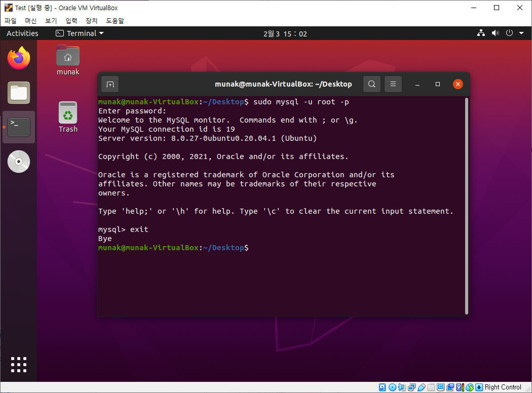The height and width of the screenshot is (393, 532).
Task: Open the munak home folder on desktop
Action: pyautogui.click(x=68, y=60)
